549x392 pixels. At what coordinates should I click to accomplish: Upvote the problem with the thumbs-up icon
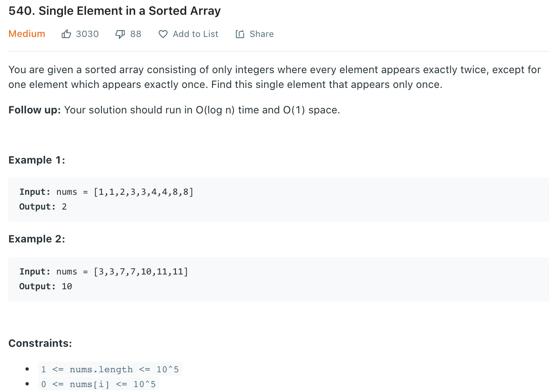coord(66,34)
